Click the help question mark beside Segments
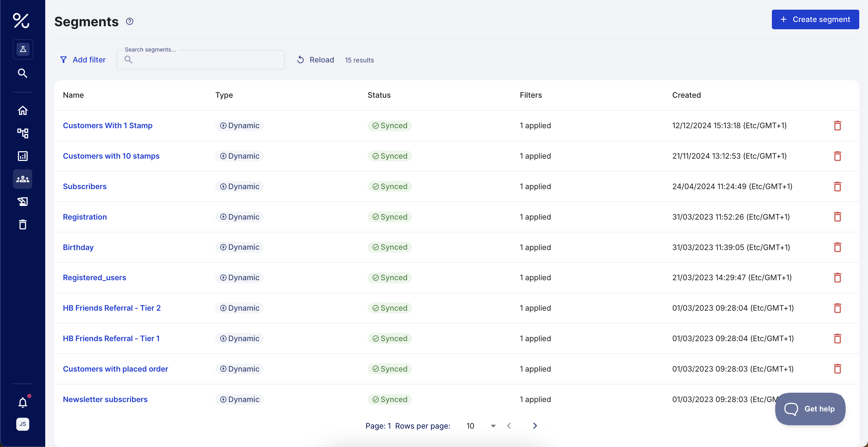This screenshot has width=868, height=447. coord(130,22)
